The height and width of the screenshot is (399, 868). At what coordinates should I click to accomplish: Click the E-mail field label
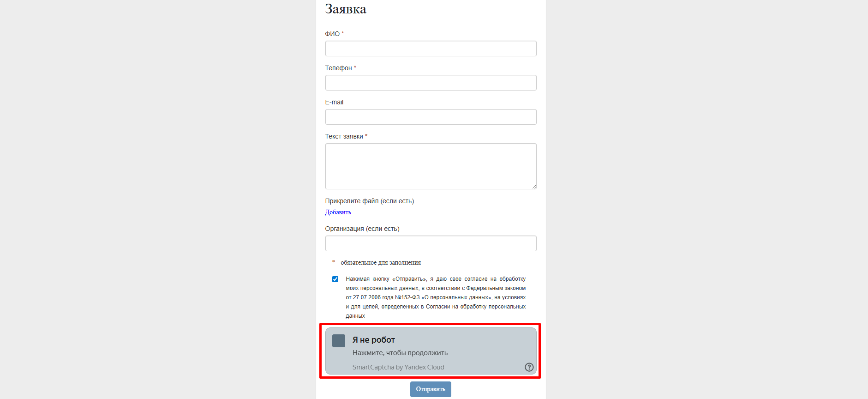point(334,102)
